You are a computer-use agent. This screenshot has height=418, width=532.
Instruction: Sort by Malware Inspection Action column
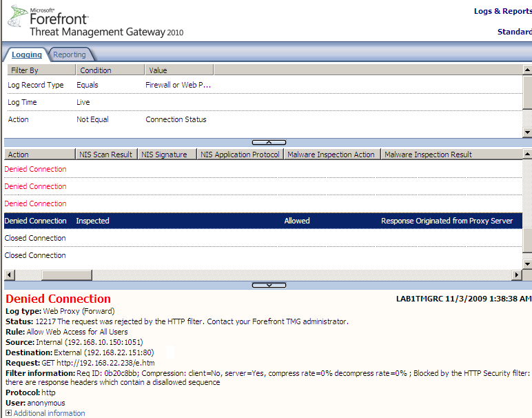point(332,154)
